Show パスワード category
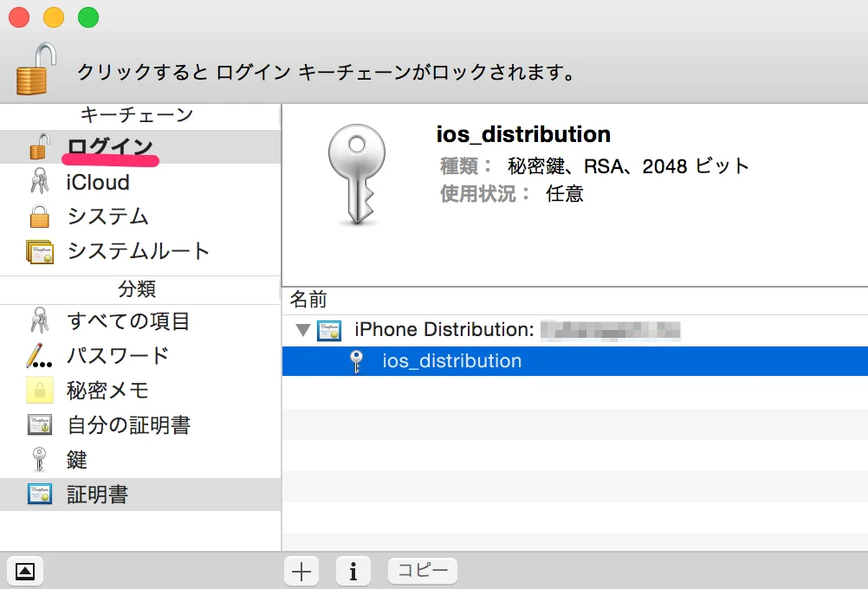Viewport: 868px width, 589px height. [x=140, y=355]
